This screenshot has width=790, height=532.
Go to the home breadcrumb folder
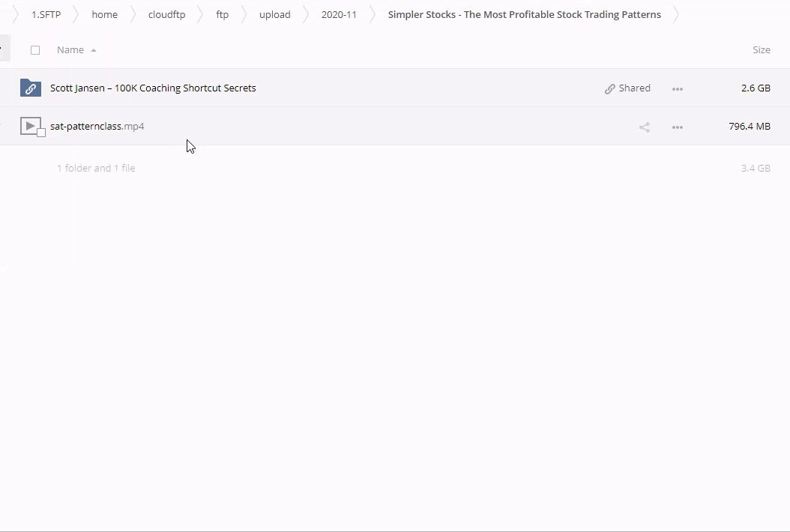(x=104, y=15)
